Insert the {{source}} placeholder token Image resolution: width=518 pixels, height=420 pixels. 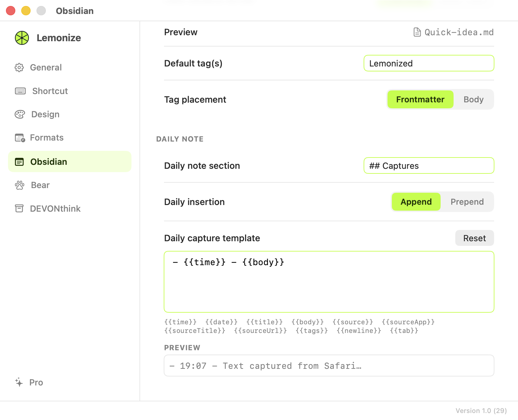[x=353, y=322]
